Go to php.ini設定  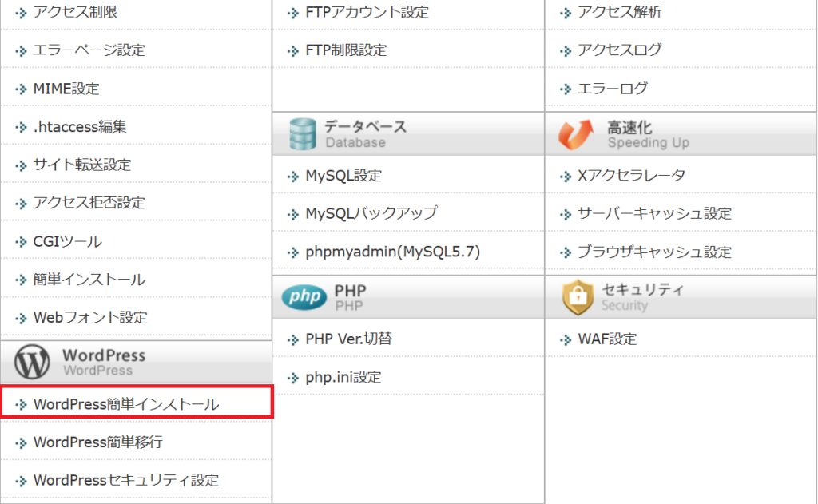click(x=343, y=377)
